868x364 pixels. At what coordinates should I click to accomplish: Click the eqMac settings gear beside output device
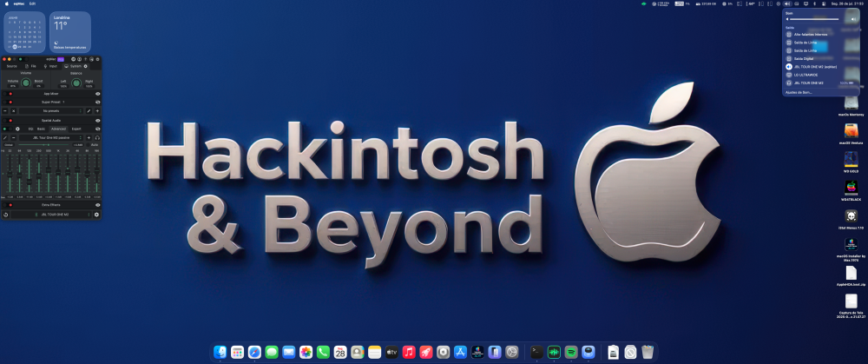(96, 215)
